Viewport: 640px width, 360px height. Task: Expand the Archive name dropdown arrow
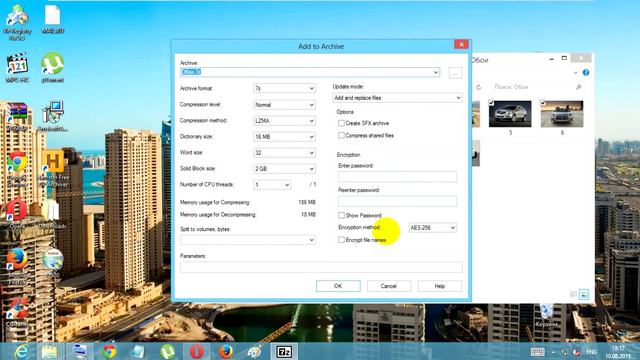[x=436, y=72]
